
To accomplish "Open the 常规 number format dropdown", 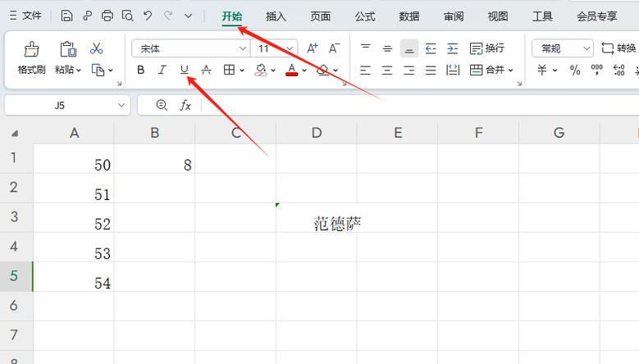I will 563,49.
